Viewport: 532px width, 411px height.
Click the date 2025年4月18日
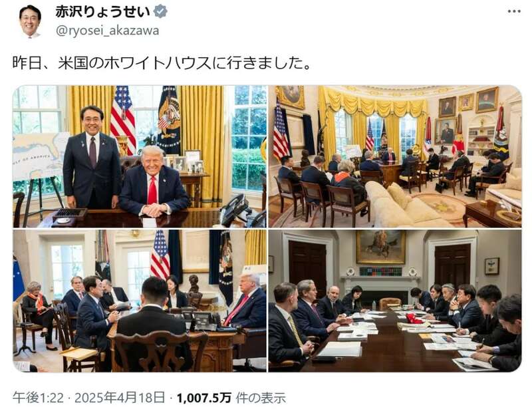(120, 398)
